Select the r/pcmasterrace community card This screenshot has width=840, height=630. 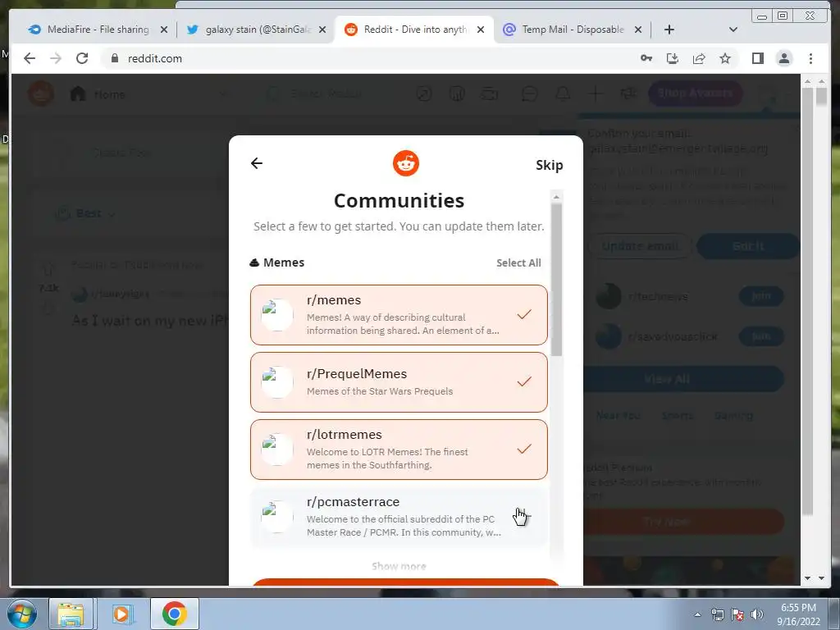[399, 517]
